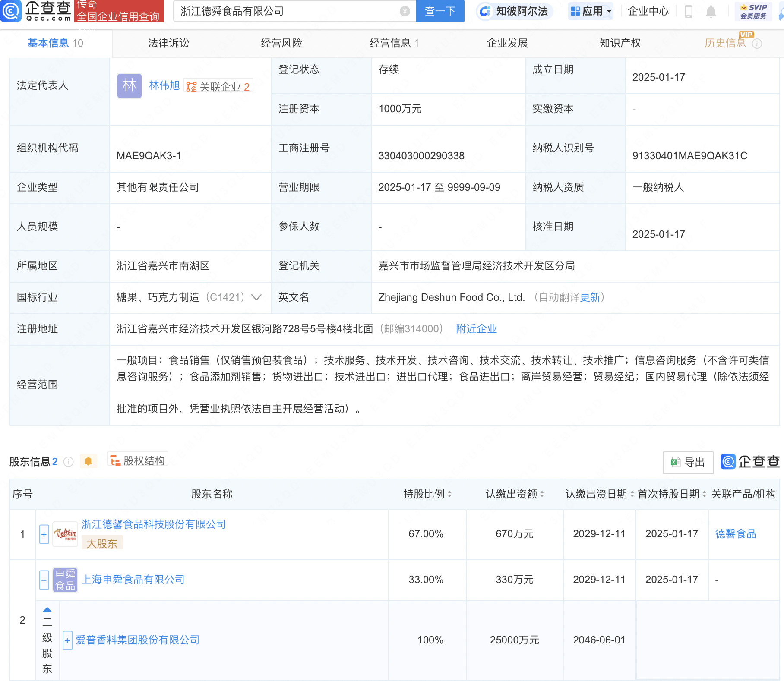
Task: Collapse 二级股东 section with up arrow
Action: tap(47, 610)
